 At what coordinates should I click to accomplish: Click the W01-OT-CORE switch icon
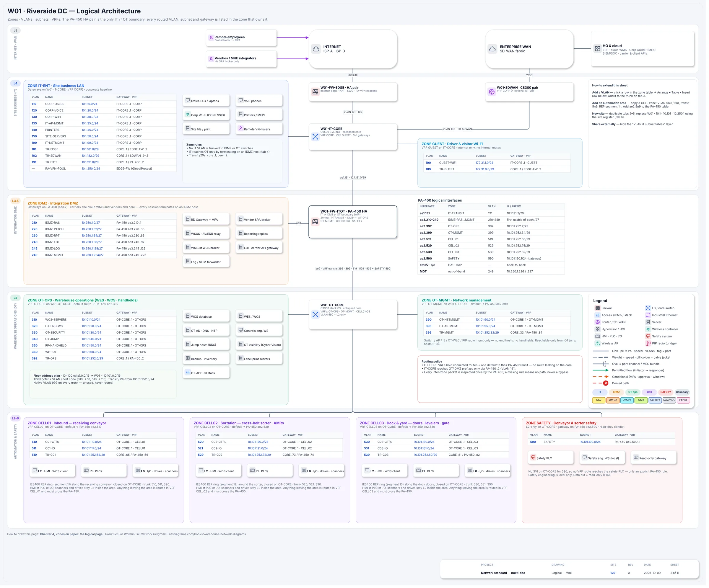point(315,314)
